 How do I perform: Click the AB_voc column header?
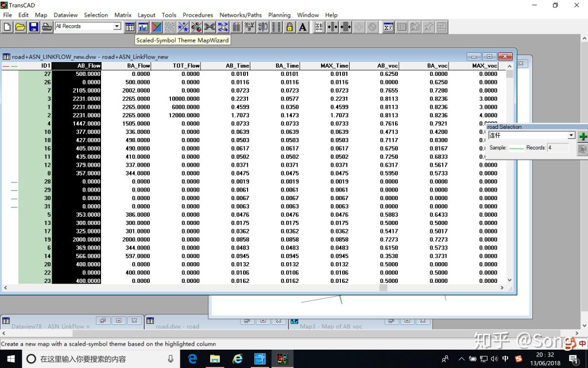374,66
